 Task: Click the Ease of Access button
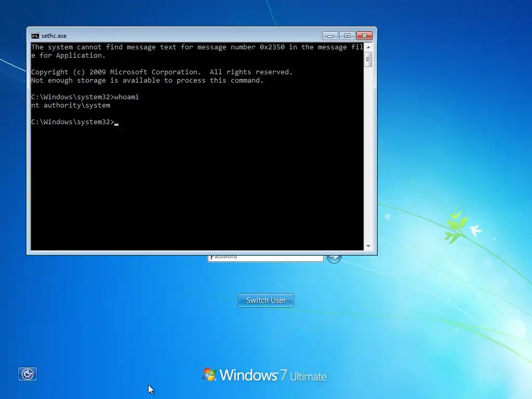click(x=28, y=374)
